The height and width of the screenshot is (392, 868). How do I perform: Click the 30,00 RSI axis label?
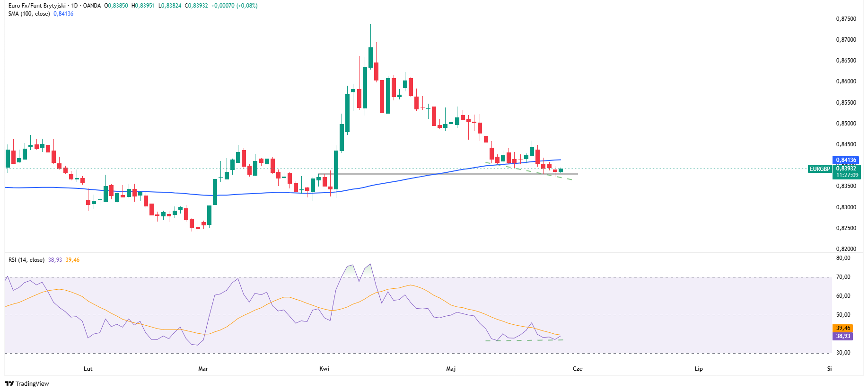(x=843, y=353)
